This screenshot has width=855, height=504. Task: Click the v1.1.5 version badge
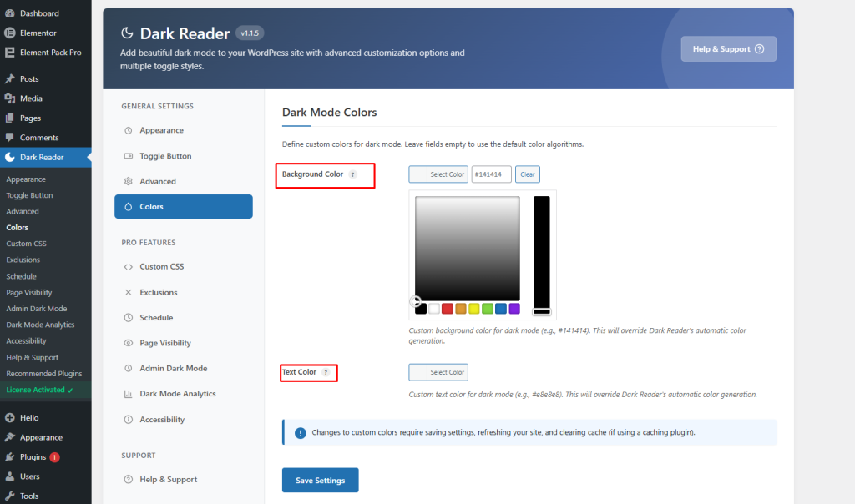click(250, 33)
